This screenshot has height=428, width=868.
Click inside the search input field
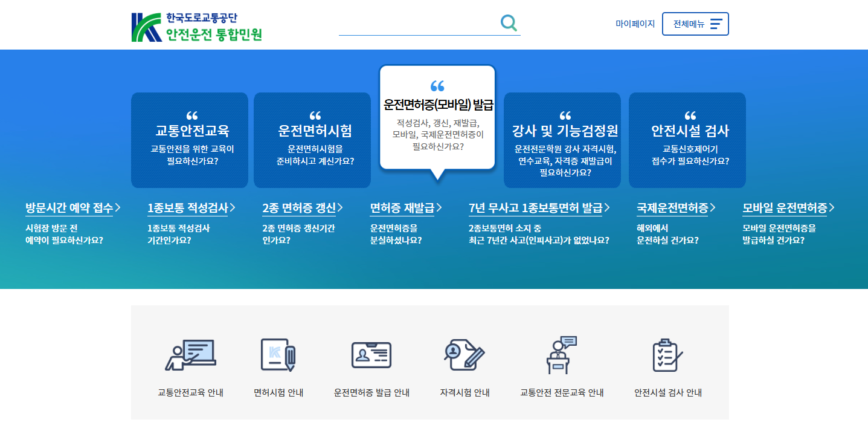click(x=423, y=25)
